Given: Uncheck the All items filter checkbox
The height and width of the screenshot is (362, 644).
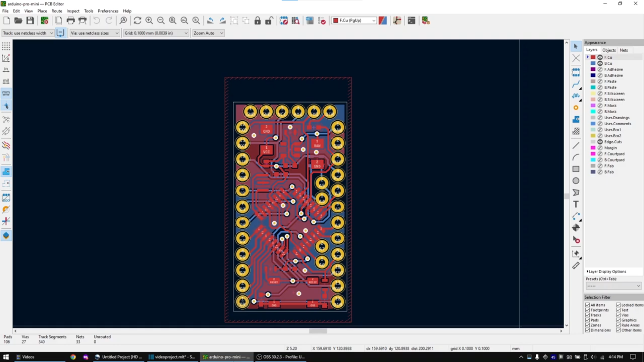Looking at the screenshot, I should point(587,305).
